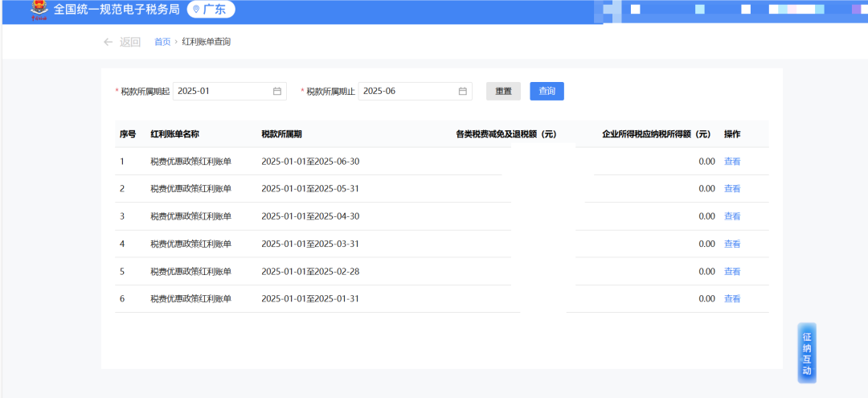Click the 红利账单名称 column header
Screen dimensions: 868x398
[174, 134]
